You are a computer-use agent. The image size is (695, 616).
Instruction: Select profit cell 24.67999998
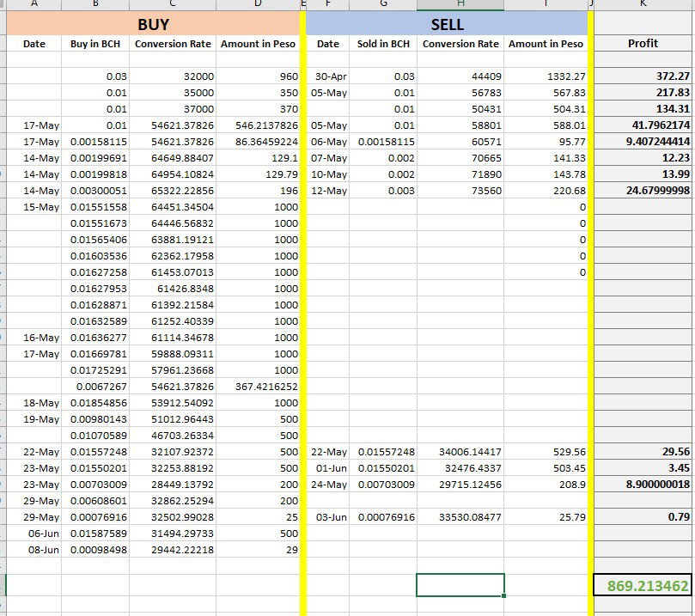tap(643, 191)
